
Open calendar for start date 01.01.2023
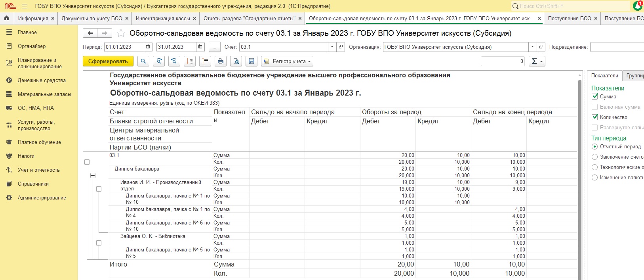148,47
